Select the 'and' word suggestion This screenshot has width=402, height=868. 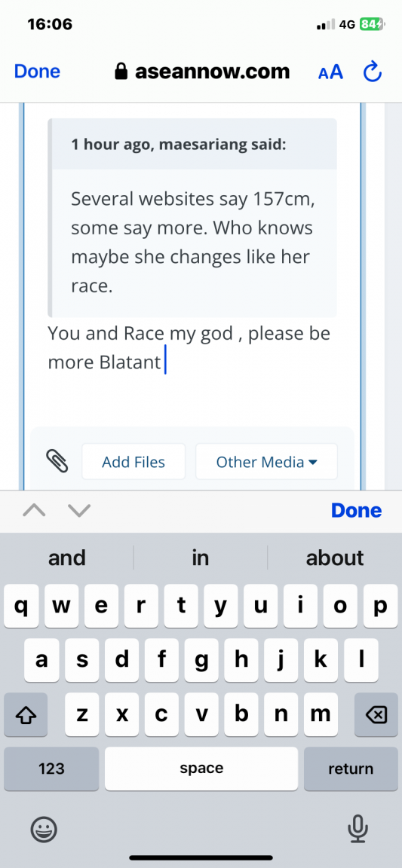pos(67,558)
